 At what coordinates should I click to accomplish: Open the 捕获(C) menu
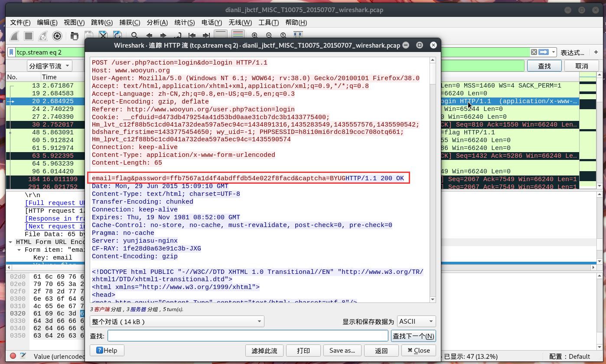[x=130, y=23]
